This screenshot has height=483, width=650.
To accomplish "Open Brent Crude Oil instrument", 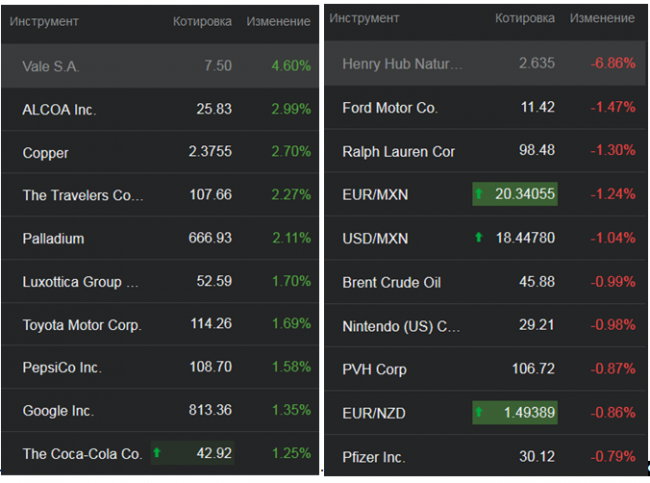I will (x=391, y=282).
